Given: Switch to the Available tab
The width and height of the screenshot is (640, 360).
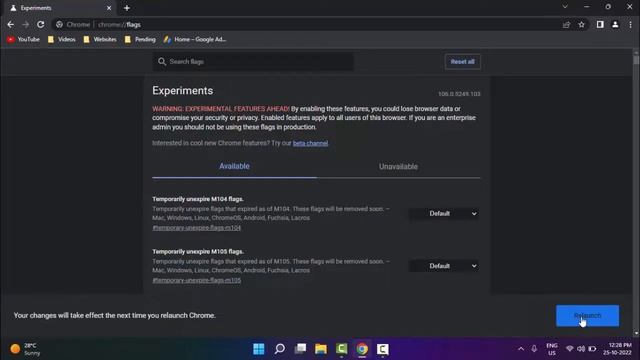Looking at the screenshot, I should tap(234, 166).
